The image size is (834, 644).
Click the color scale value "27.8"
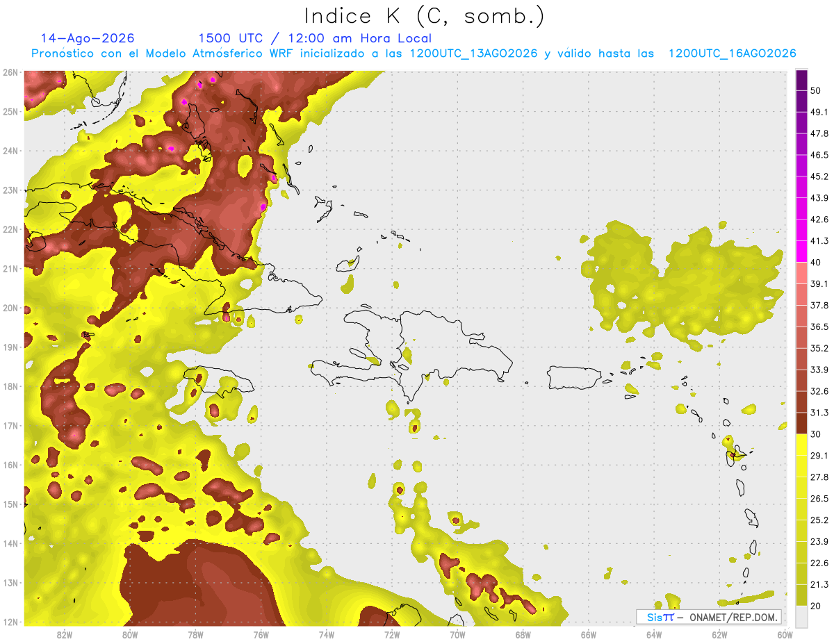819,477
